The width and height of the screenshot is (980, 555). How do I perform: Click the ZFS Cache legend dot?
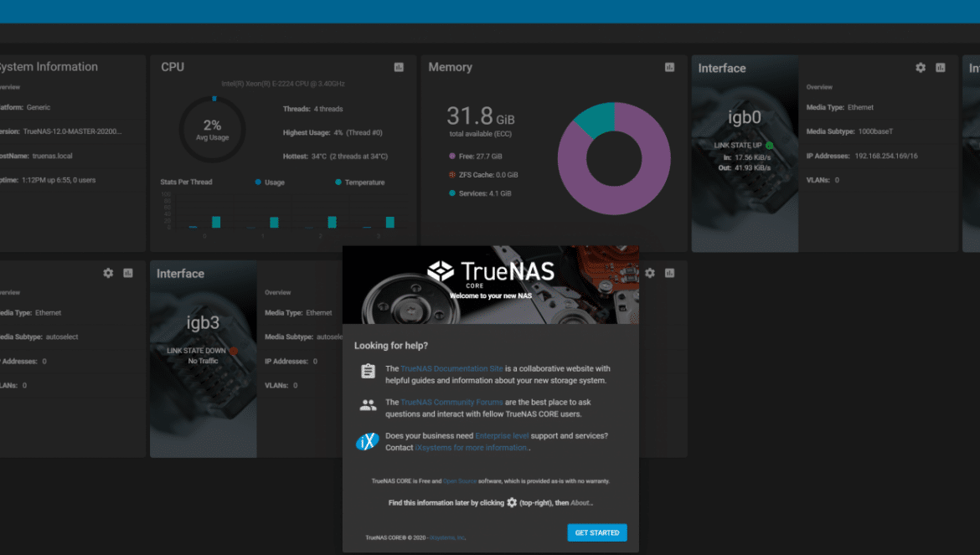(451, 175)
